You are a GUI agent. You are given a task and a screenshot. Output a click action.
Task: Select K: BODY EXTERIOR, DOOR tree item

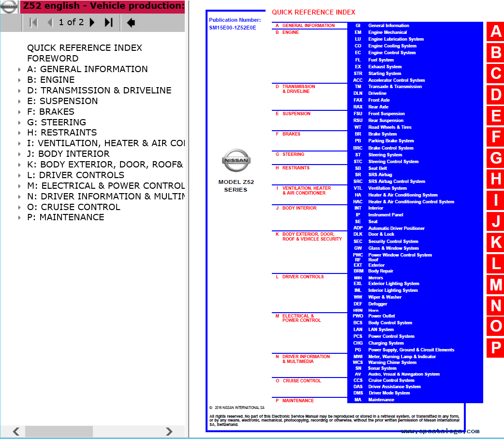(x=105, y=165)
